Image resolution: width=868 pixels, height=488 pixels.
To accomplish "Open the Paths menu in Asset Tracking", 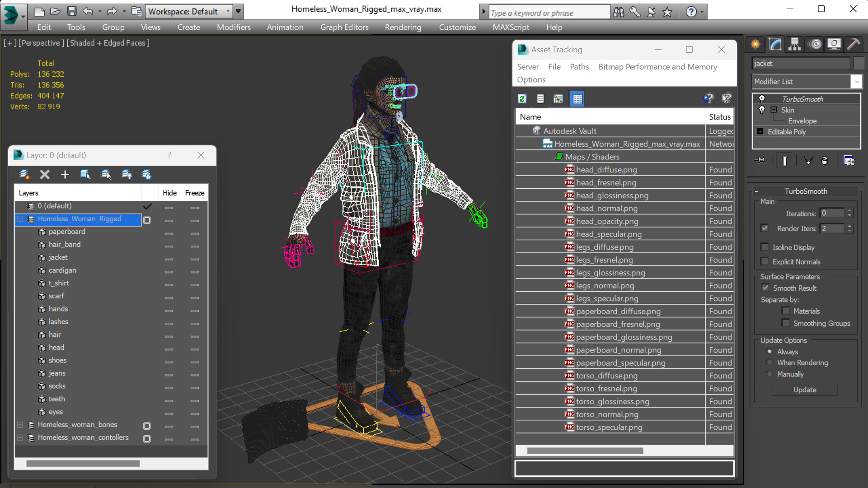I will pos(579,67).
